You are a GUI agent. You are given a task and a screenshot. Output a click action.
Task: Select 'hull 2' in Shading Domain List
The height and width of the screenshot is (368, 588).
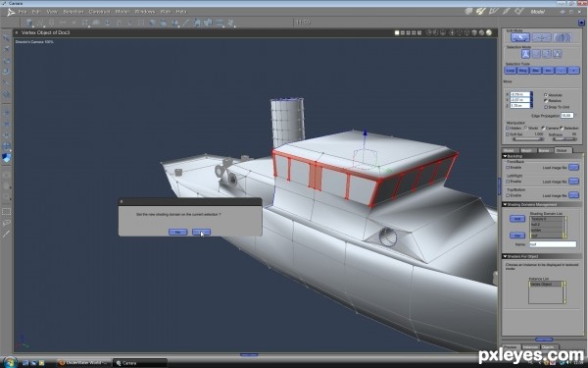pyautogui.click(x=547, y=224)
